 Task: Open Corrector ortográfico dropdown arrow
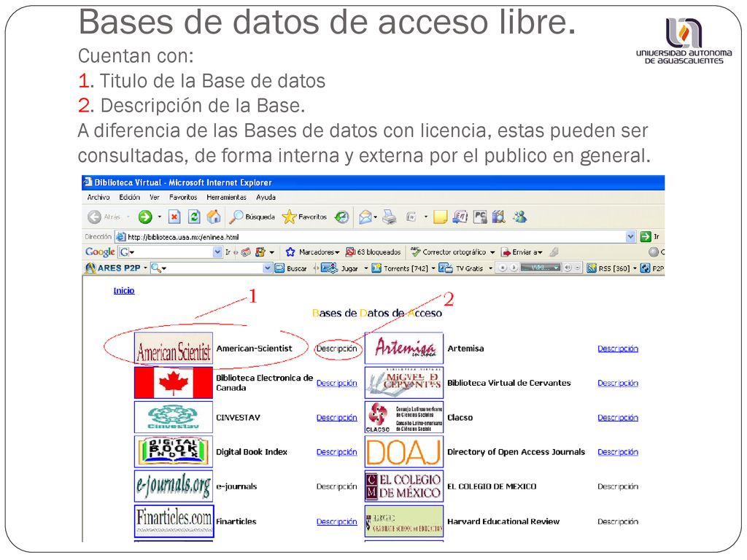coord(492,252)
